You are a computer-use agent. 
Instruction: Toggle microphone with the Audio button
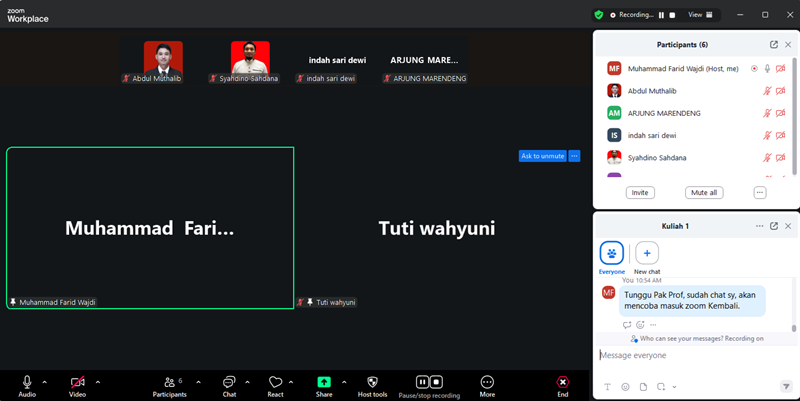click(27, 386)
